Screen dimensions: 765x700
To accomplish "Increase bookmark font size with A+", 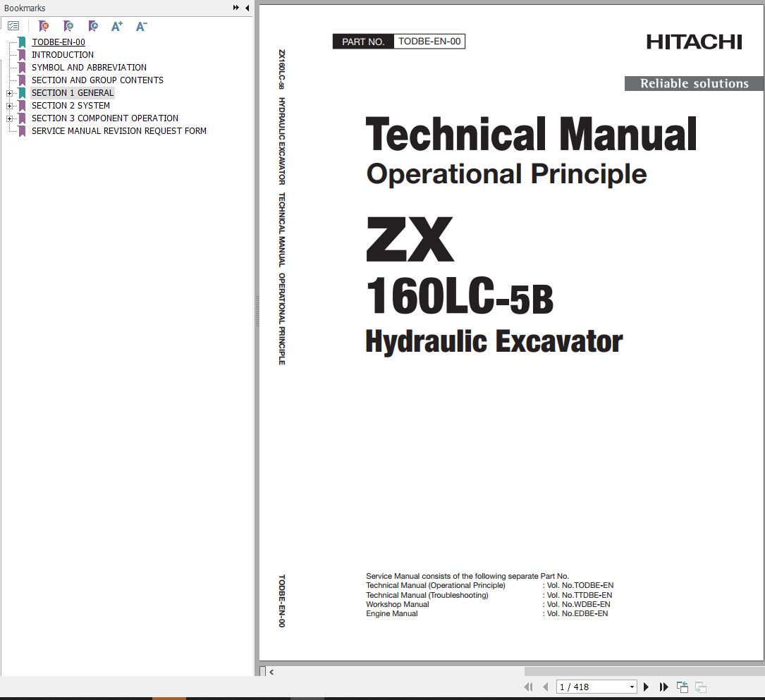I will (x=117, y=26).
